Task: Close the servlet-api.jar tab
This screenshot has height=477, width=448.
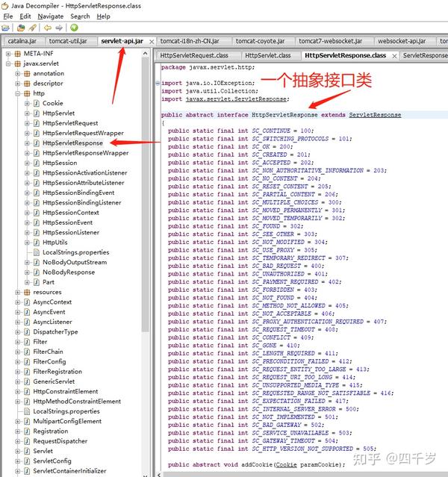Action: click(x=152, y=42)
